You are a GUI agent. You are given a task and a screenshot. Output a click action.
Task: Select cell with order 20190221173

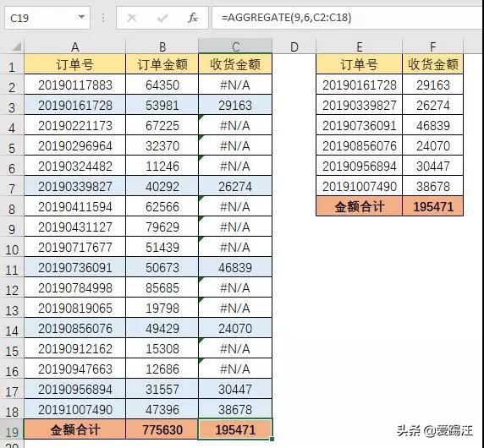coord(75,126)
